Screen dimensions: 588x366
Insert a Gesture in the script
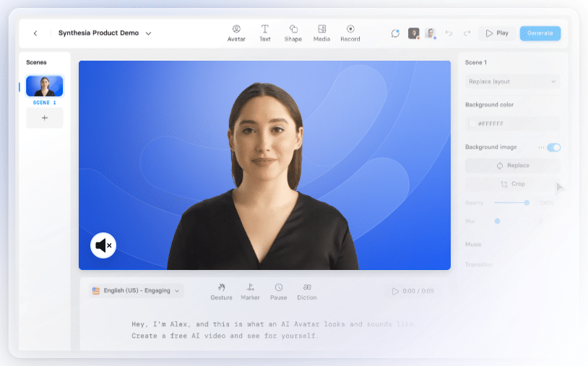221,291
